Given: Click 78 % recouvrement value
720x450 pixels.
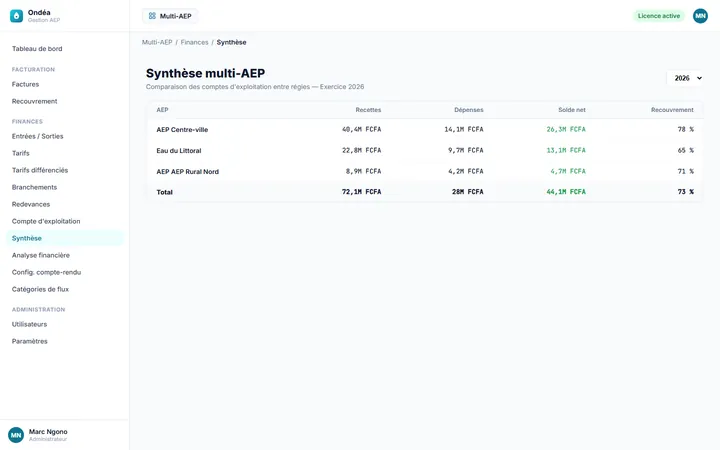Looking at the screenshot, I should (686, 129).
